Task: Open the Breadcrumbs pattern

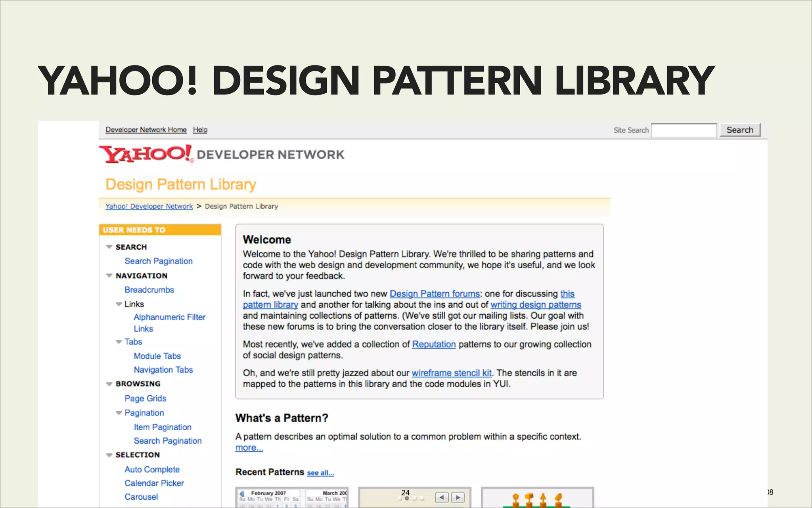Action: coord(149,290)
